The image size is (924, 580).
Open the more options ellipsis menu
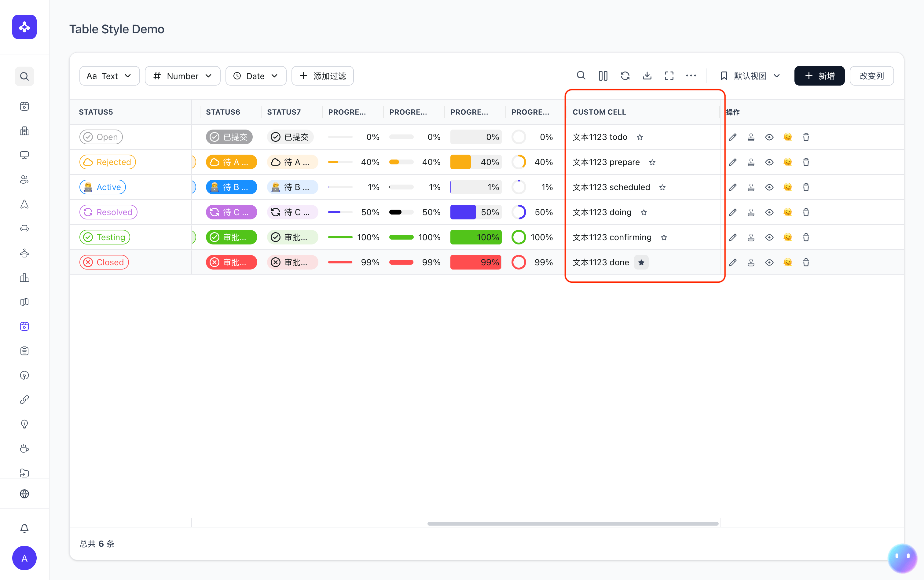coord(691,75)
